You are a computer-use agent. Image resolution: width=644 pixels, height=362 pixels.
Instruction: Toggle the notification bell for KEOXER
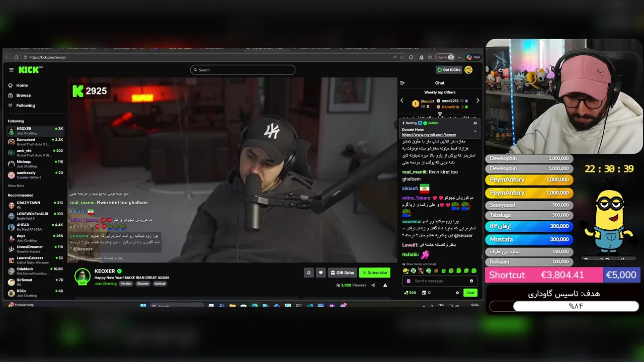pos(309,273)
